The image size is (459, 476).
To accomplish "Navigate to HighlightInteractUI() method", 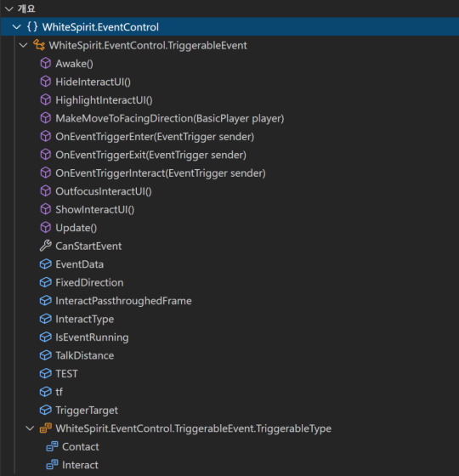I will pyautogui.click(x=104, y=100).
